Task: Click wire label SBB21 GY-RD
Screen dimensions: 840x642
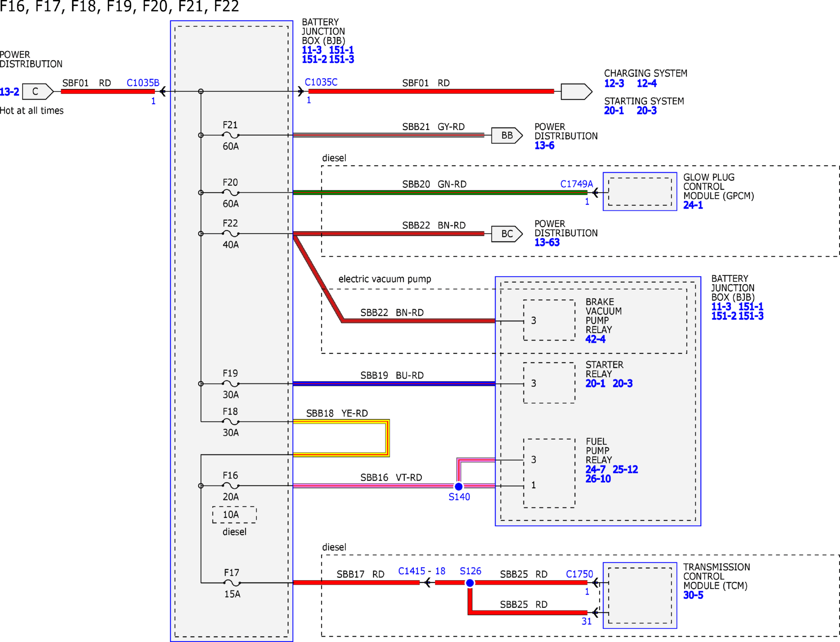Action: click(x=433, y=127)
